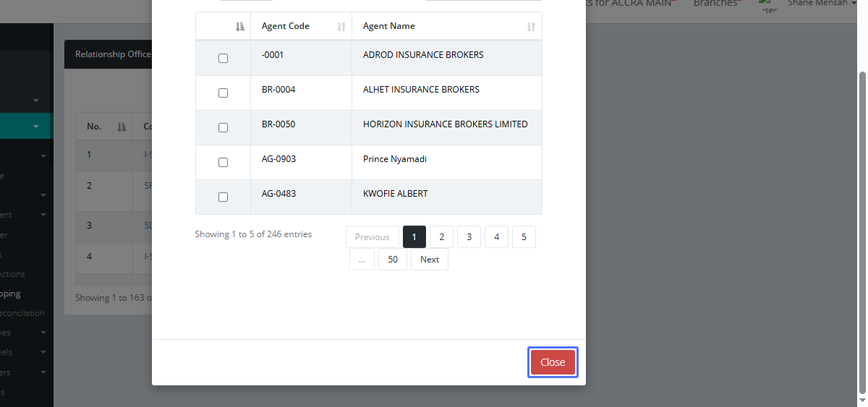
Task: Expand the bottom-most sidebar dropdown arrow
Action: pyautogui.click(x=43, y=373)
